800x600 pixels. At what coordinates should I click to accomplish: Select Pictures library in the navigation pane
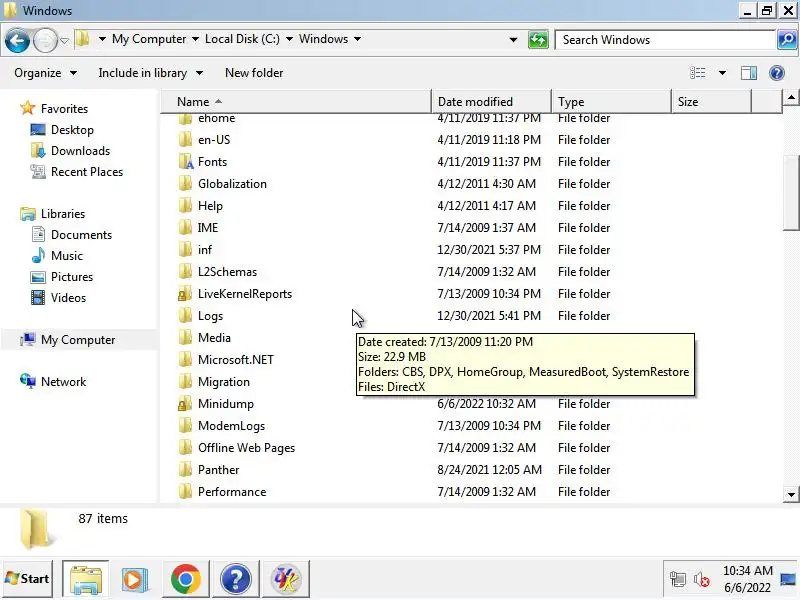point(72,277)
